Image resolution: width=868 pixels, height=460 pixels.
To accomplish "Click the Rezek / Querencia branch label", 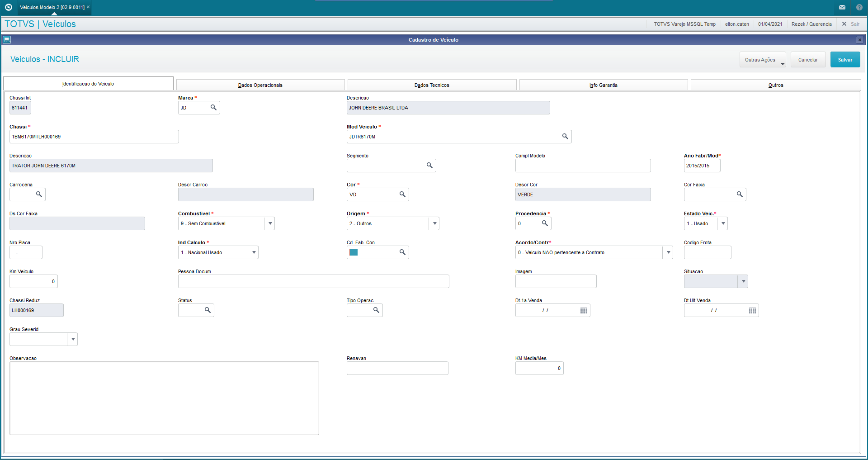I will click(811, 24).
